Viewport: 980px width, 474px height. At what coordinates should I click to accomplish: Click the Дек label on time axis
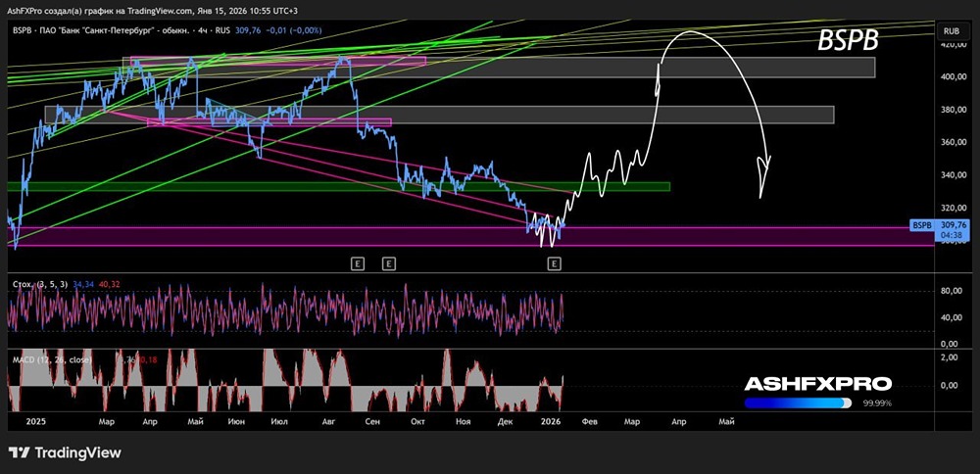505,422
